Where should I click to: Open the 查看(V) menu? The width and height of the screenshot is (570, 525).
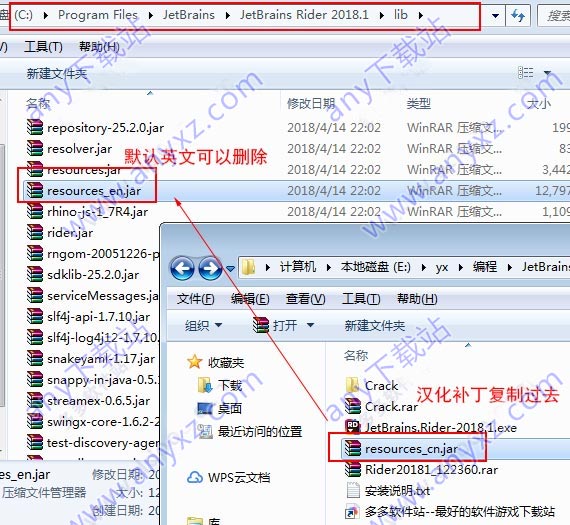305,299
